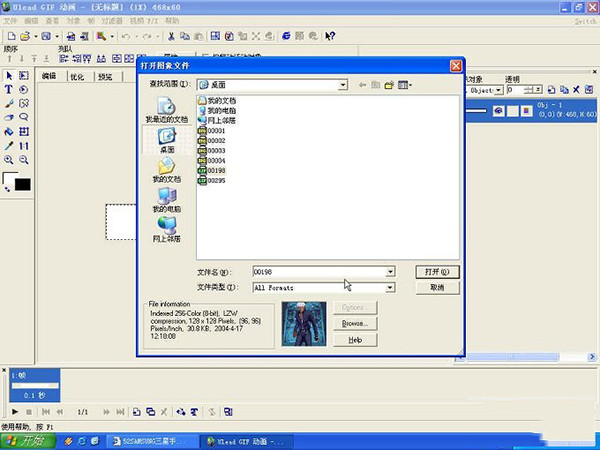This screenshot has height=450, width=600.
Task: Click the create new folder icon
Action: pos(389,86)
